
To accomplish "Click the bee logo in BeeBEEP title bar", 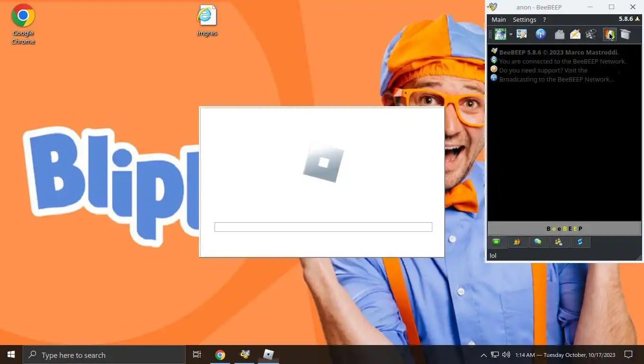I will point(492,7).
